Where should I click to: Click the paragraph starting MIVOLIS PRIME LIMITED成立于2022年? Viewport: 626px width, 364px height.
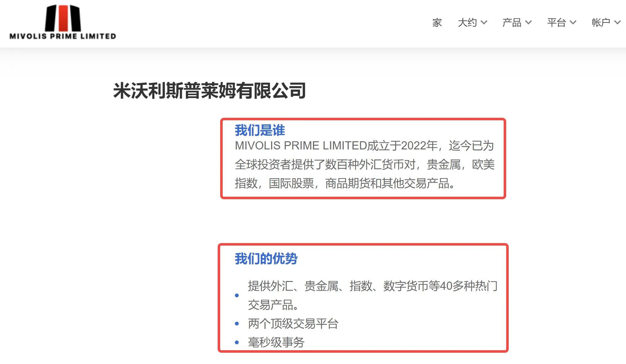(365, 164)
